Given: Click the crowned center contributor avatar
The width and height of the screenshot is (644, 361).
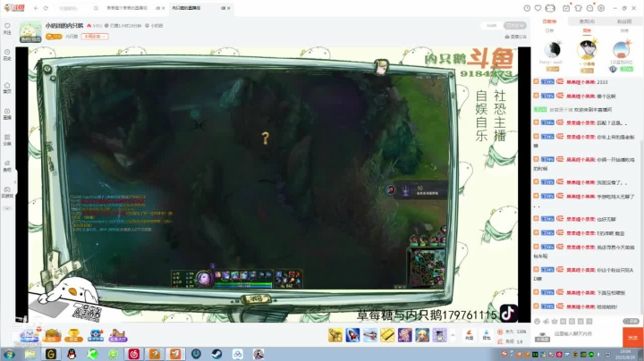Looking at the screenshot, I should pos(587,49).
